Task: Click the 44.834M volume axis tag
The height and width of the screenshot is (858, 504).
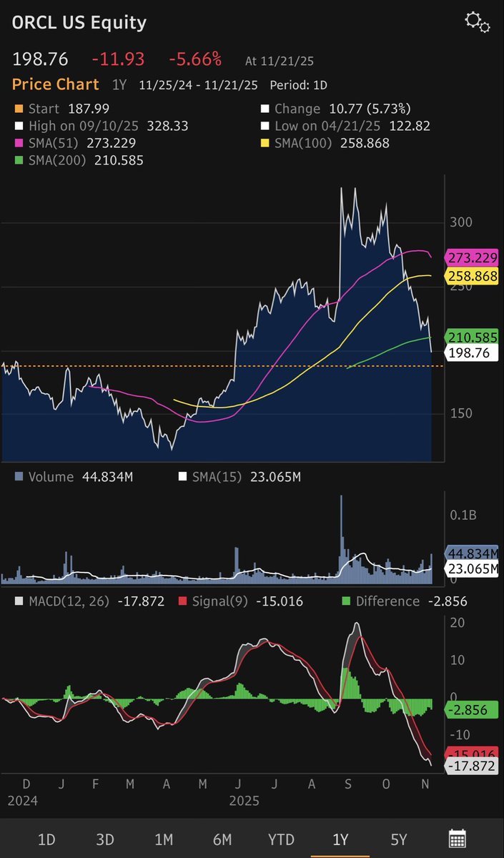Action: pyautogui.click(x=473, y=553)
